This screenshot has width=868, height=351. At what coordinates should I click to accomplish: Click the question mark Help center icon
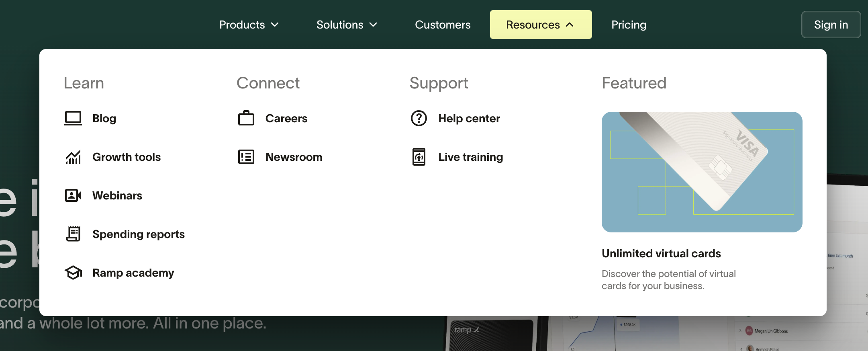(x=419, y=118)
